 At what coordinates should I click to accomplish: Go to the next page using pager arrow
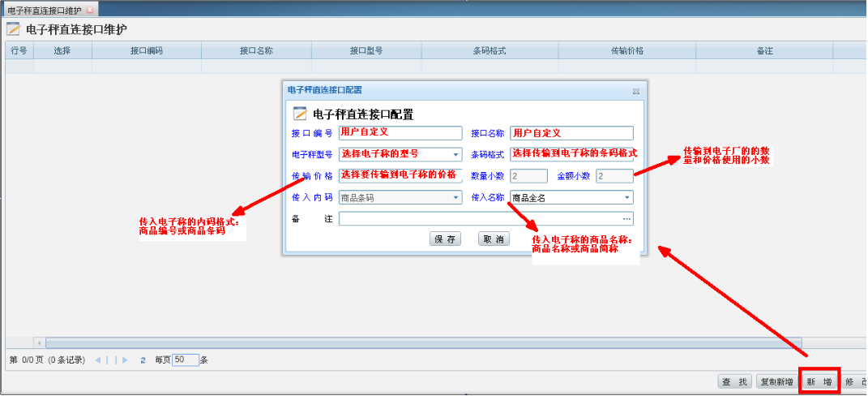[x=124, y=359]
